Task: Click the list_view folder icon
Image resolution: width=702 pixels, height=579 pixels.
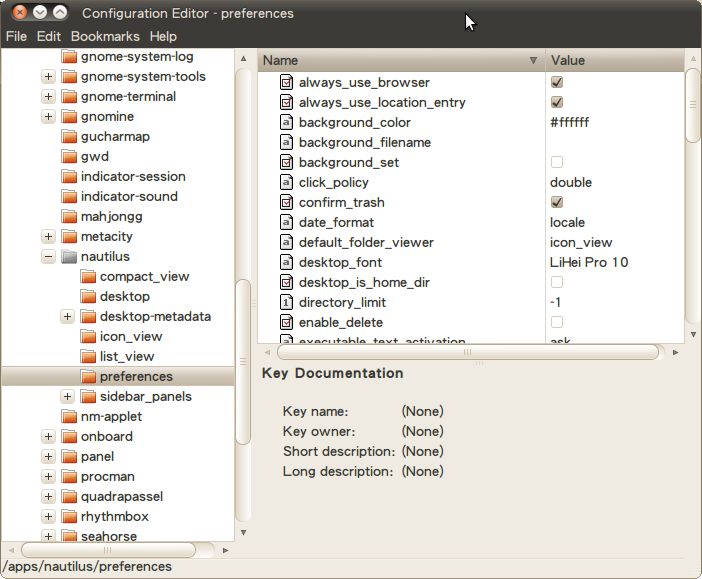Action: [88, 356]
